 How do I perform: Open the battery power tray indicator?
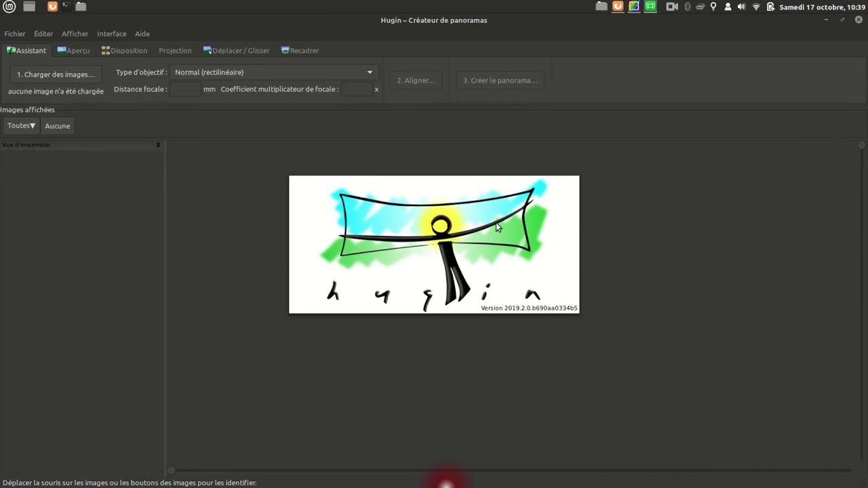[x=770, y=7]
